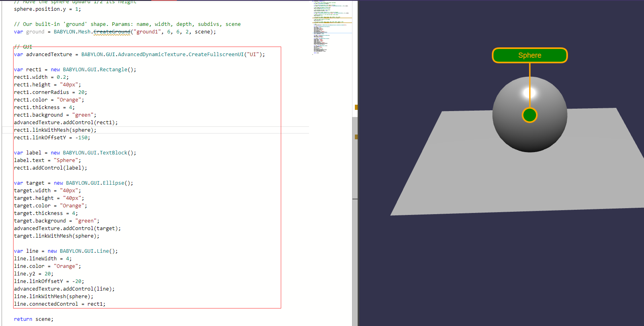Click the 'return scene;' statement
Image resolution: width=644 pixels, height=326 pixels.
pyautogui.click(x=33, y=319)
